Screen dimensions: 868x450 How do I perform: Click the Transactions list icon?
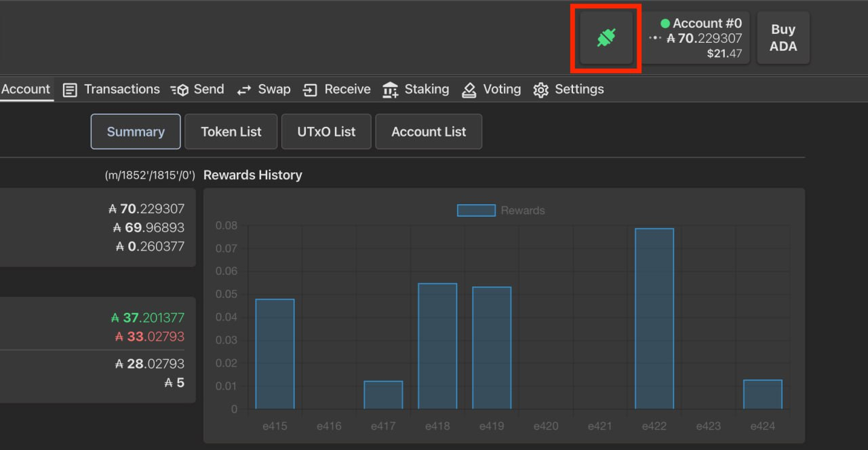click(x=70, y=90)
